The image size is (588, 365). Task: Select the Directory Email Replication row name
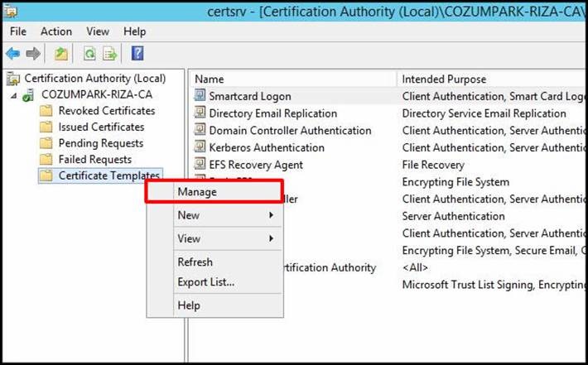[273, 113]
